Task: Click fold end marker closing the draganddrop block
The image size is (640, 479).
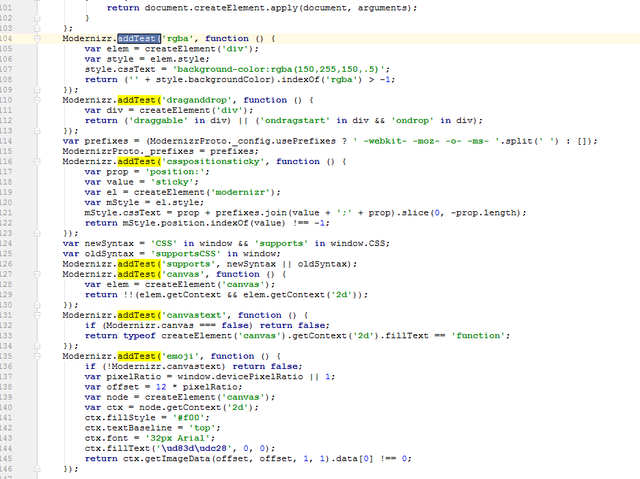Action: 37,131
